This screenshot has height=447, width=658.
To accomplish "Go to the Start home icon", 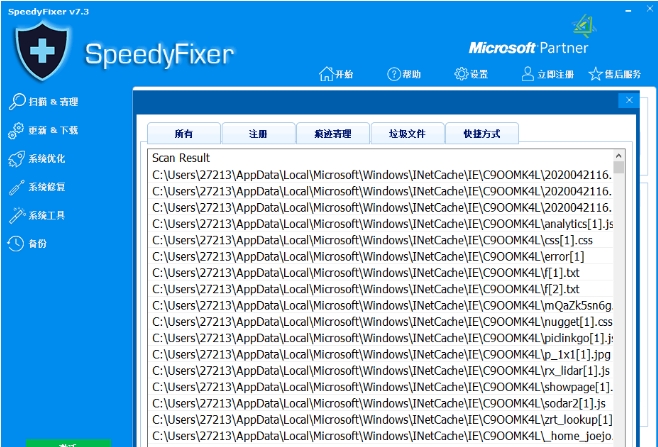I will 336,74.
